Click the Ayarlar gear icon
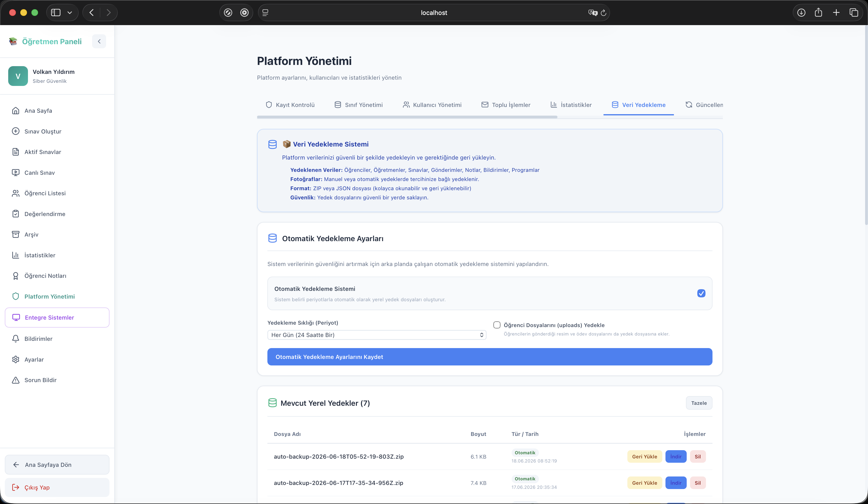This screenshot has width=868, height=504. (15, 359)
